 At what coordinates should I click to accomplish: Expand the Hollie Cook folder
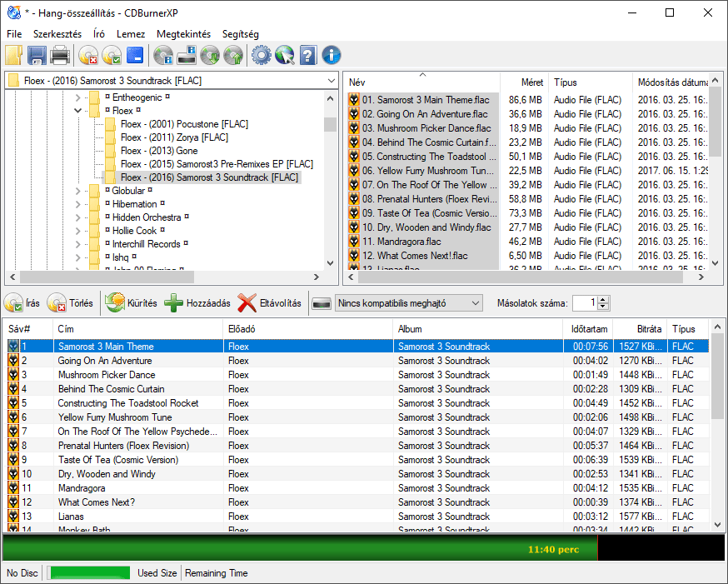point(78,231)
